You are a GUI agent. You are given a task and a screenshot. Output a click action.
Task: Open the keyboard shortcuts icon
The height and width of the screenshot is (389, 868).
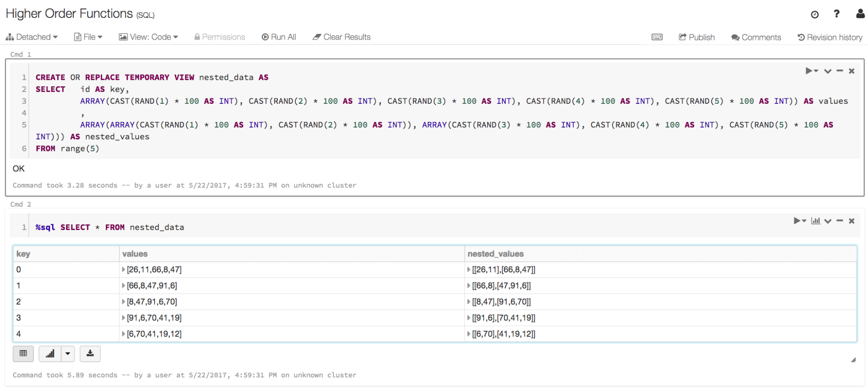pyautogui.click(x=657, y=37)
